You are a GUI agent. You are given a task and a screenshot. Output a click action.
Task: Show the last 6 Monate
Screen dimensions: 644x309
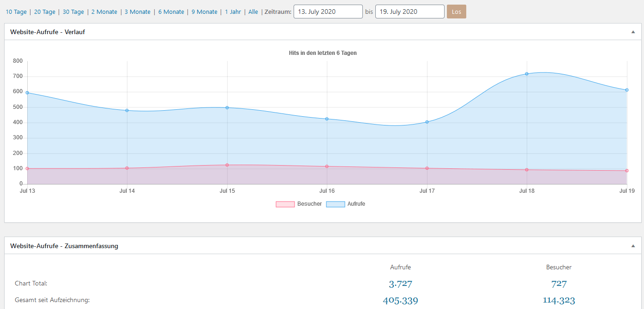click(x=171, y=12)
